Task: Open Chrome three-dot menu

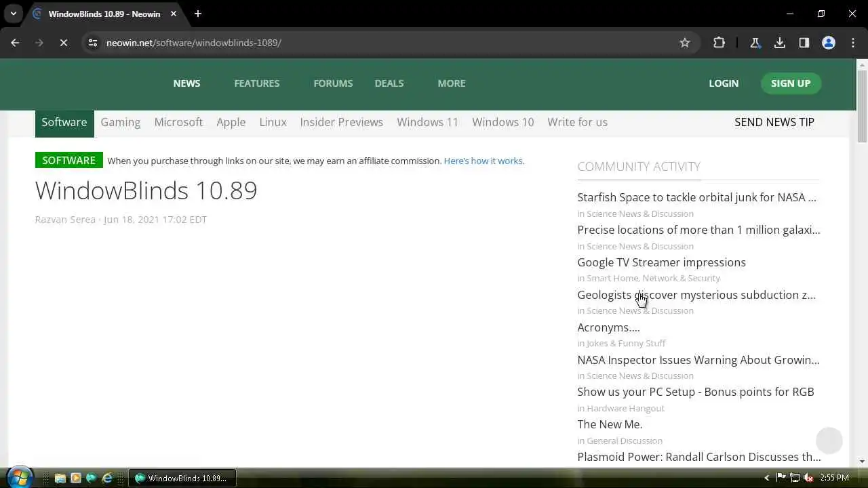Action: [x=853, y=43]
